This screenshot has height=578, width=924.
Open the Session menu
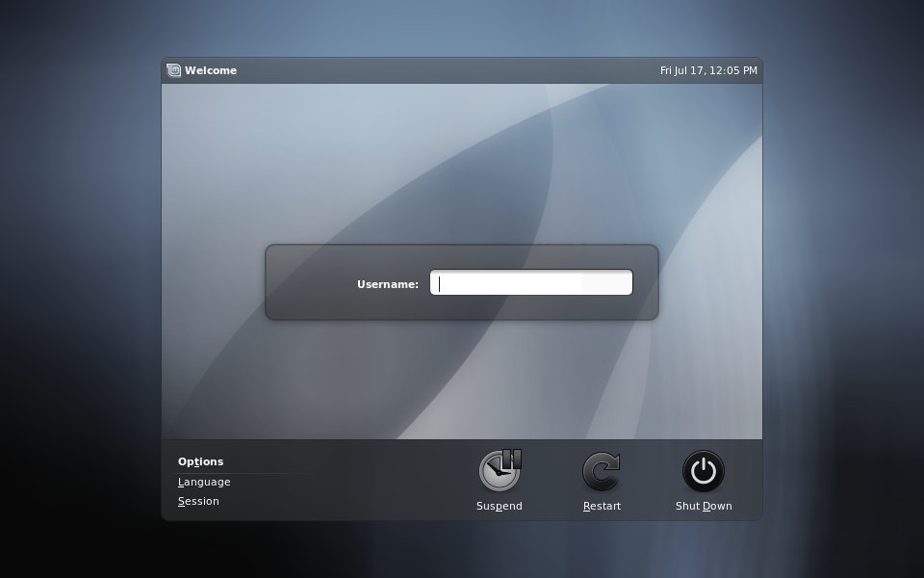pyautogui.click(x=198, y=501)
